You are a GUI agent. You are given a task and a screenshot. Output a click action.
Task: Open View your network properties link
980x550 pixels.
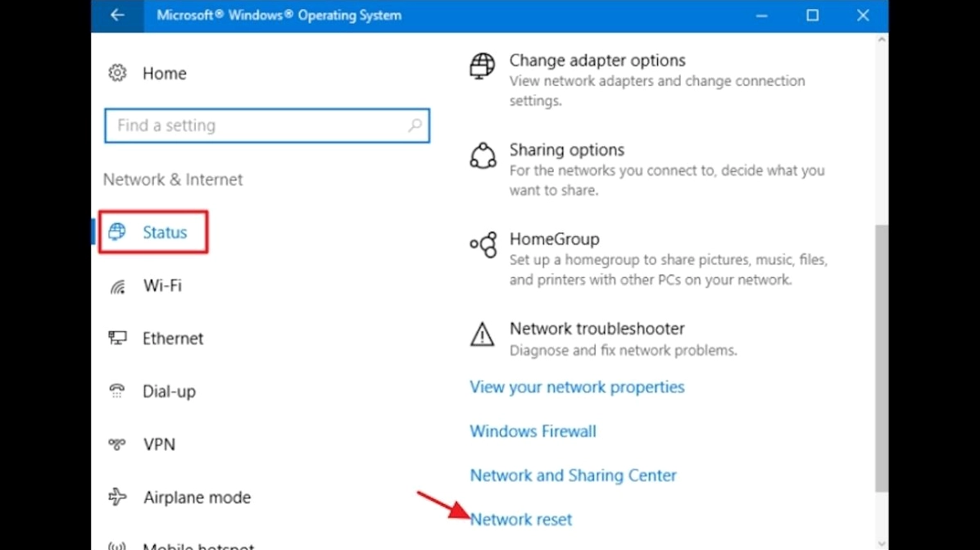pos(577,387)
